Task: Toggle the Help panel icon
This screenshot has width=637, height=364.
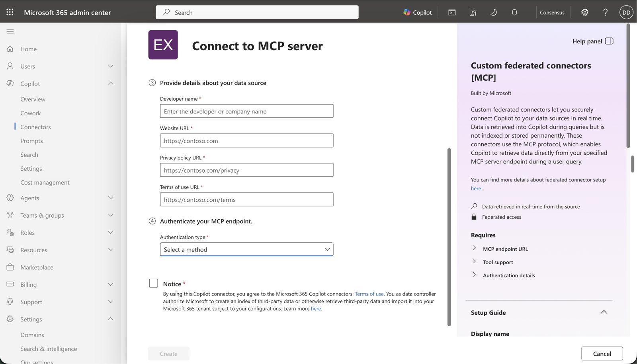Action: [x=609, y=41]
